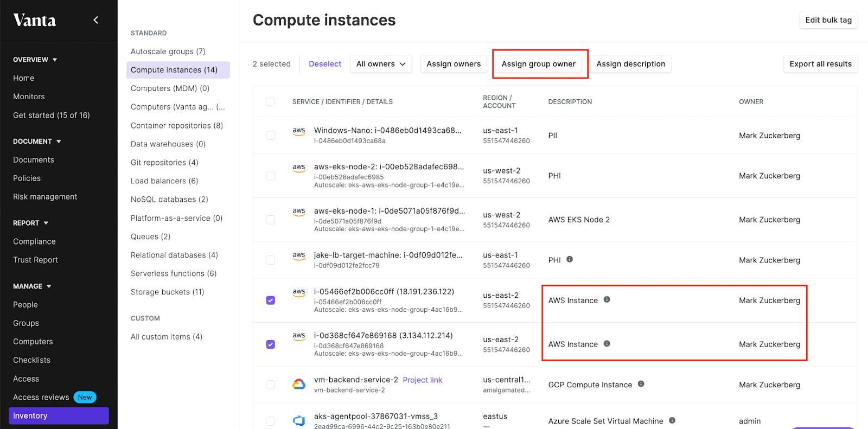Uncheck the i-05466ef2b006cc0ff row checkbox
The width and height of the screenshot is (868, 429).
point(271,300)
